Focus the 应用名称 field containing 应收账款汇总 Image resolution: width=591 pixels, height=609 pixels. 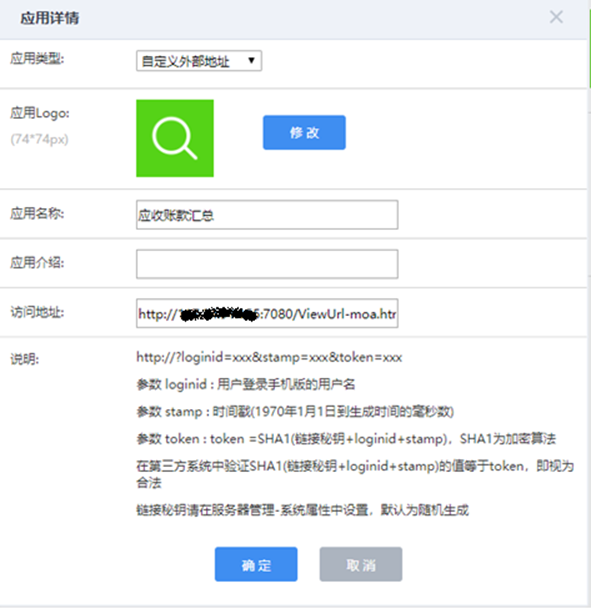coord(267,215)
